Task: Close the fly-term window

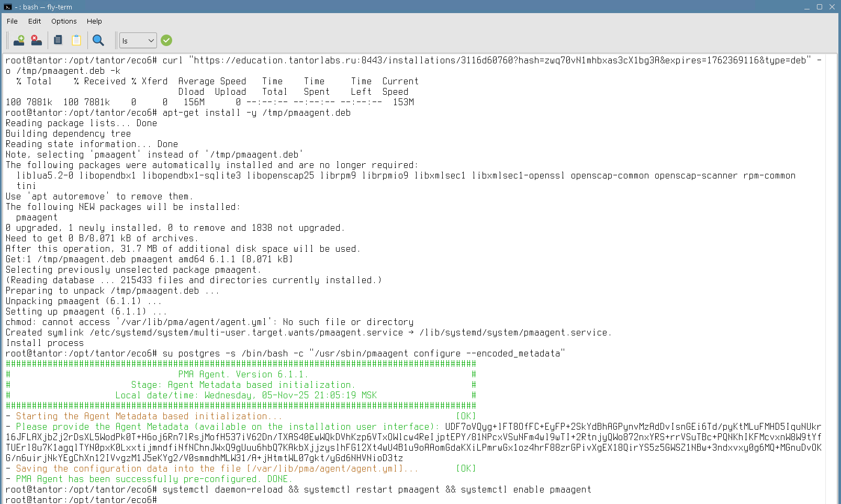Action: 832,7
